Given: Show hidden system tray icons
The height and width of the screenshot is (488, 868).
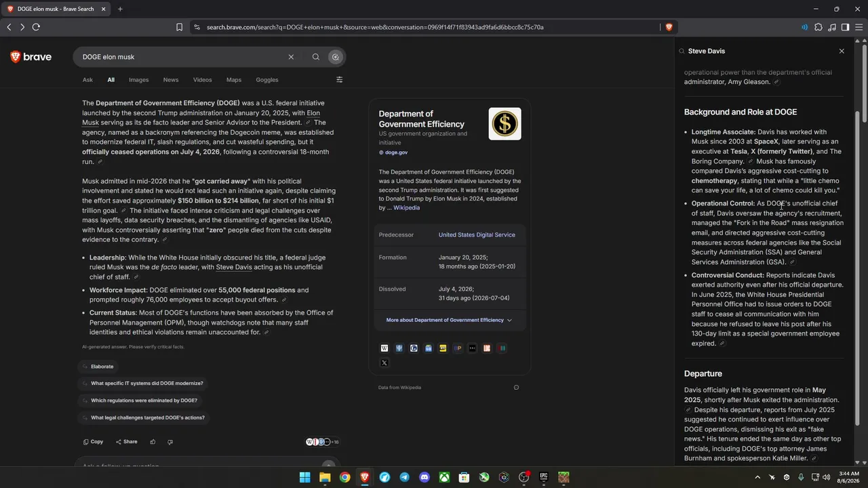Looking at the screenshot, I should pyautogui.click(x=757, y=477).
